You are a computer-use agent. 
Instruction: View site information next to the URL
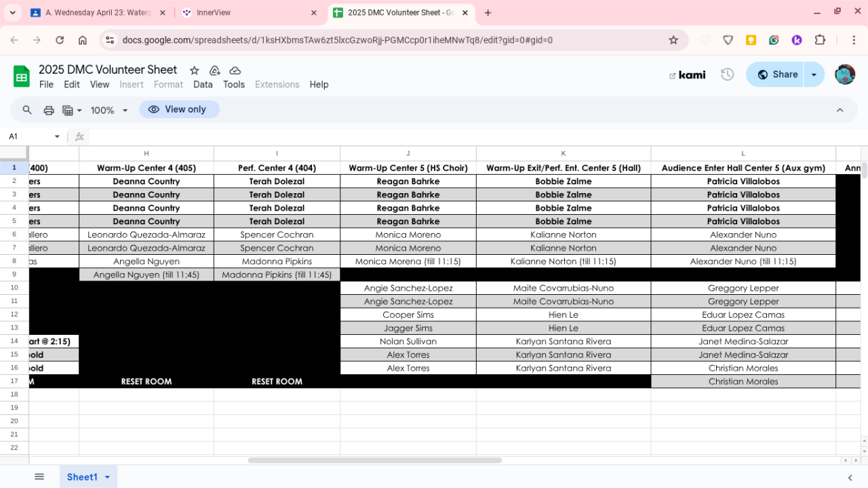point(110,40)
